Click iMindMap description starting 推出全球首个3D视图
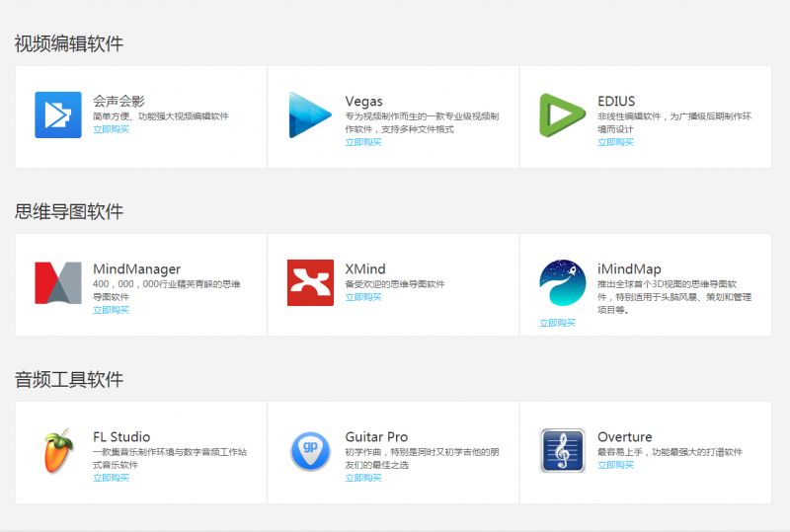Screen dimensions: 790x532 click(x=674, y=297)
